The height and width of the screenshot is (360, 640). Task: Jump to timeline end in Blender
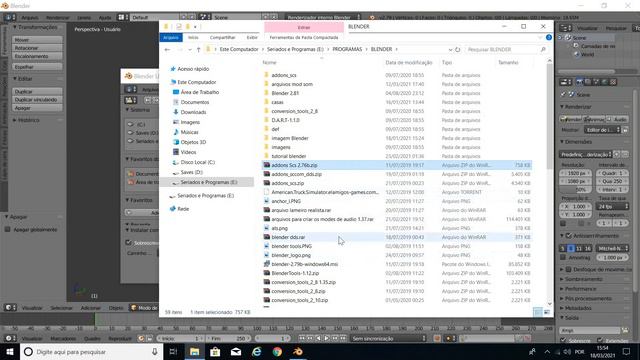coord(343,338)
